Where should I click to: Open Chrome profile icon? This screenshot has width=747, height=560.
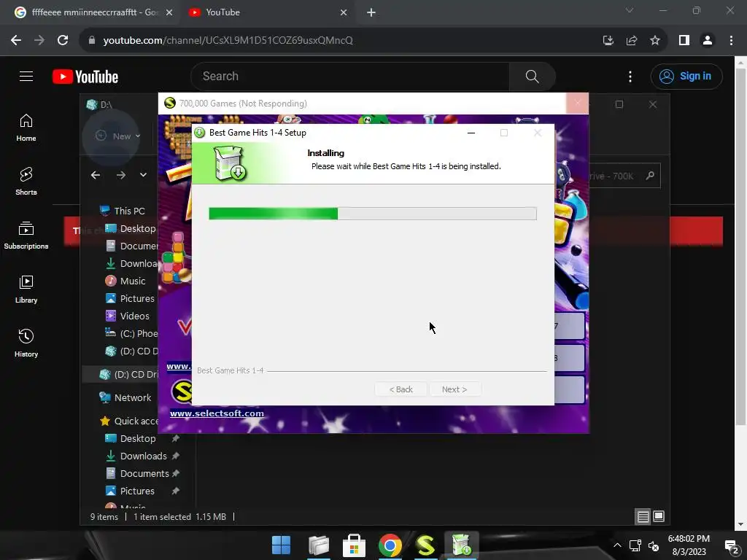click(x=708, y=41)
